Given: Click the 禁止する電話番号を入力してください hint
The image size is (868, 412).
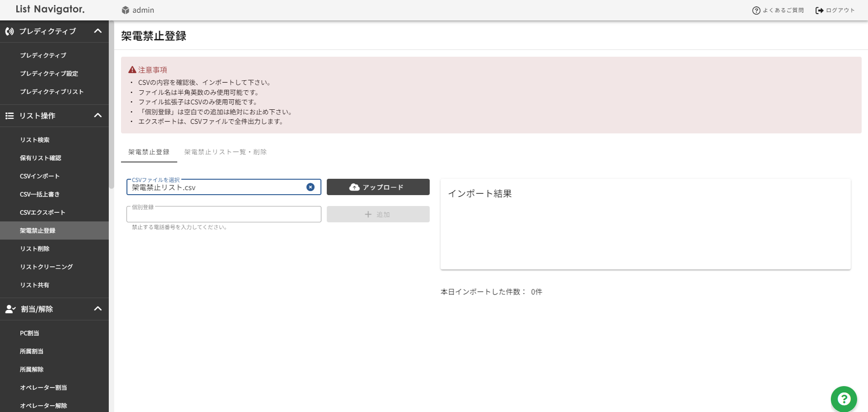Looking at the screenshot, I should point(180,227).
